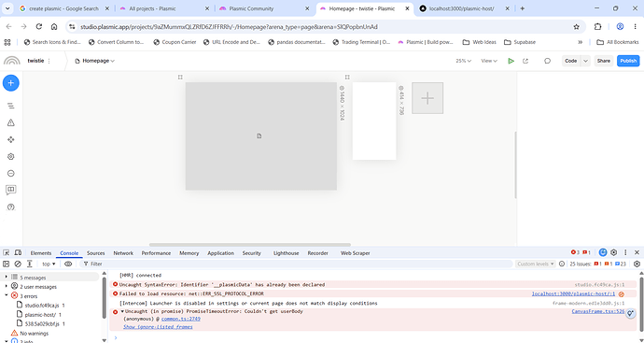Open the top JavaScript context dropdown
This screenshot has height=343, width=644.
pos(49,264)
